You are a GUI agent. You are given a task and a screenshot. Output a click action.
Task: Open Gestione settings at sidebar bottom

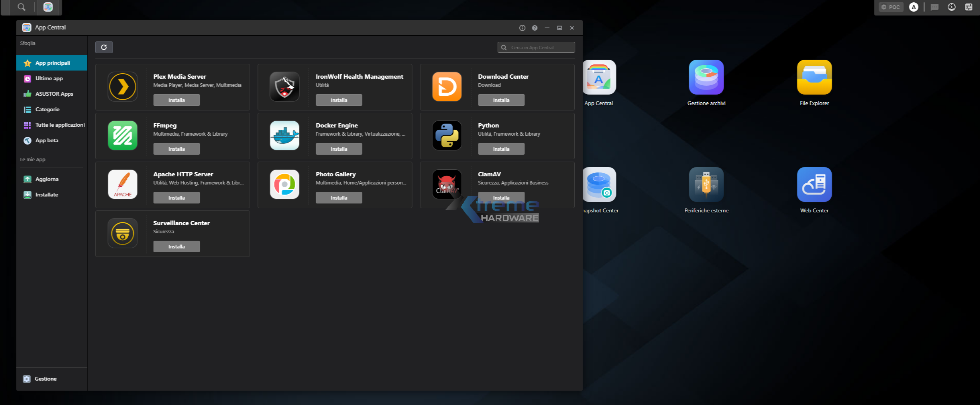tap(52, 379)
